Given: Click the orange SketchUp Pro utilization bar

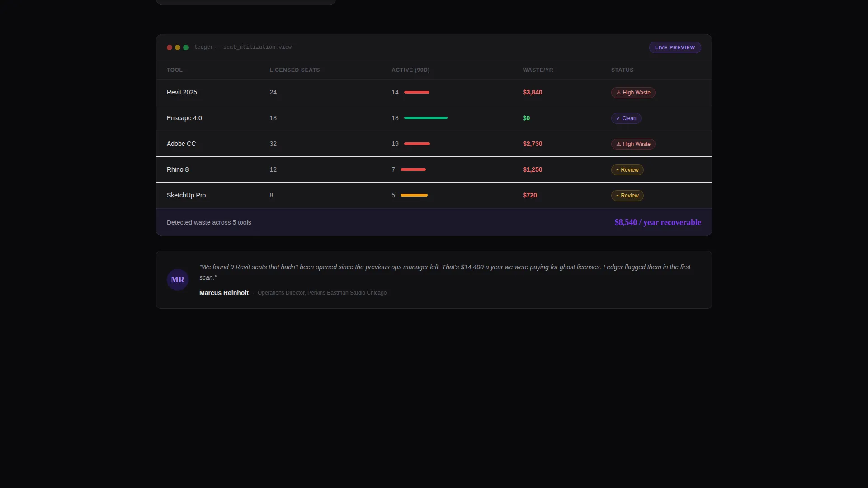Looking at the screenshot, I should pyautogui.click(x=414, y=195).
